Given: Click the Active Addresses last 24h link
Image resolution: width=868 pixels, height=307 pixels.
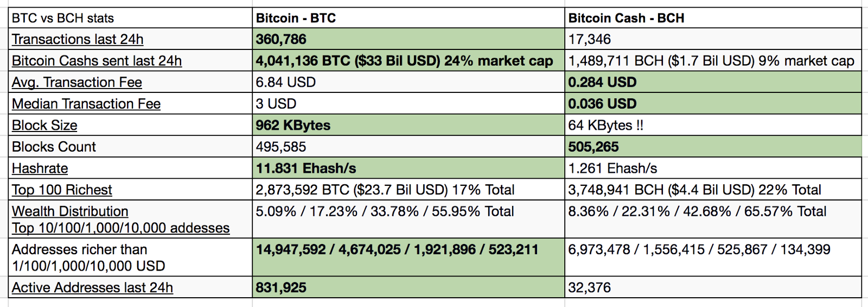Looking at the screenshot, I should point(92,287).
